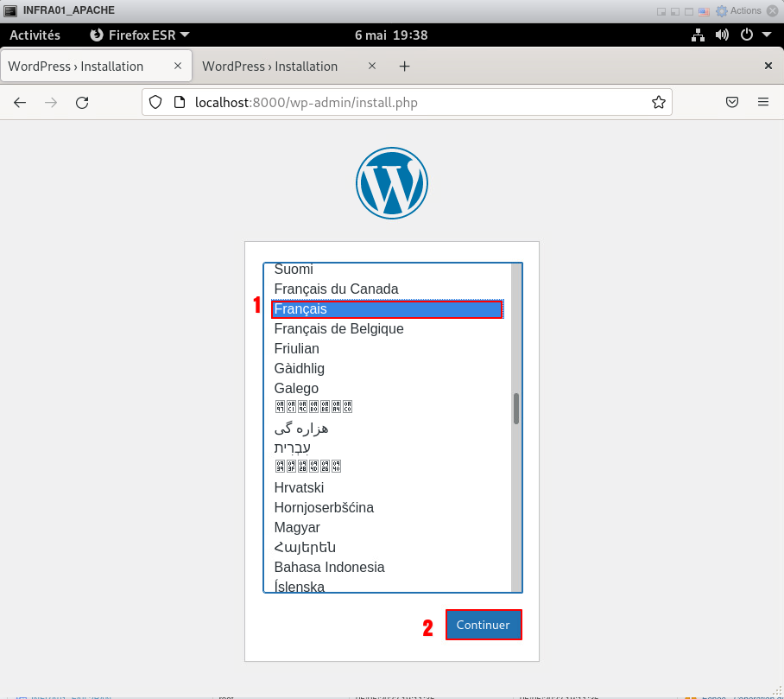The height and width of the screenshot is (699, 784).
Task: Expand the Firefox ESR application menu
Action: pyautogui.click(x=140, y=35)
